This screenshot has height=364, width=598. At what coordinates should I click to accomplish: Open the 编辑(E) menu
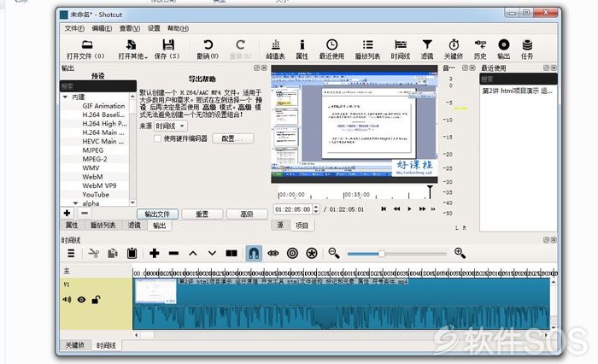(x=102, y=28)
